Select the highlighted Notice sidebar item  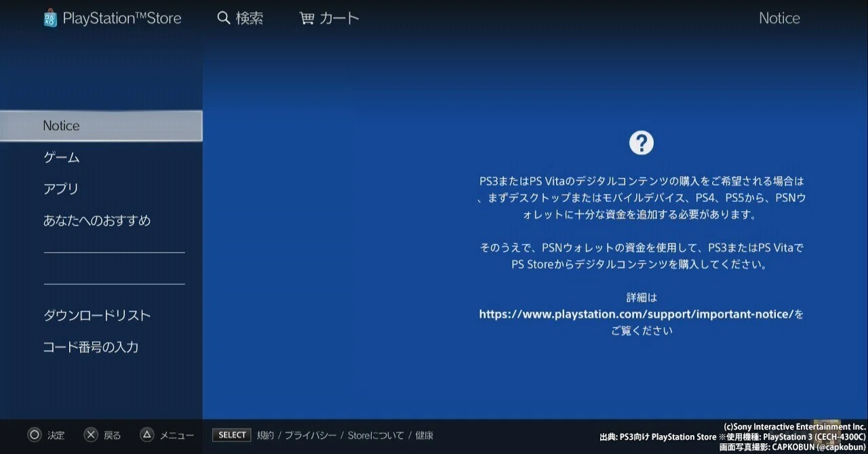(101, 126)
